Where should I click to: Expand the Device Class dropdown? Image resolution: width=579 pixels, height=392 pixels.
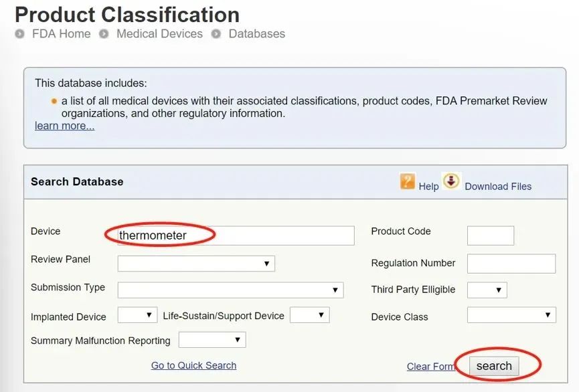click(511, 315)
